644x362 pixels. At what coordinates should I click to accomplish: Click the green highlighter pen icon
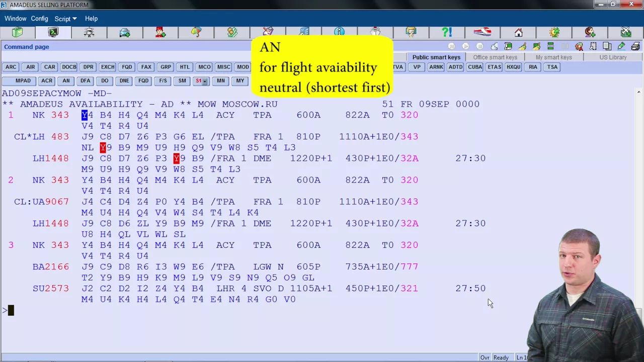click(621, 46)
